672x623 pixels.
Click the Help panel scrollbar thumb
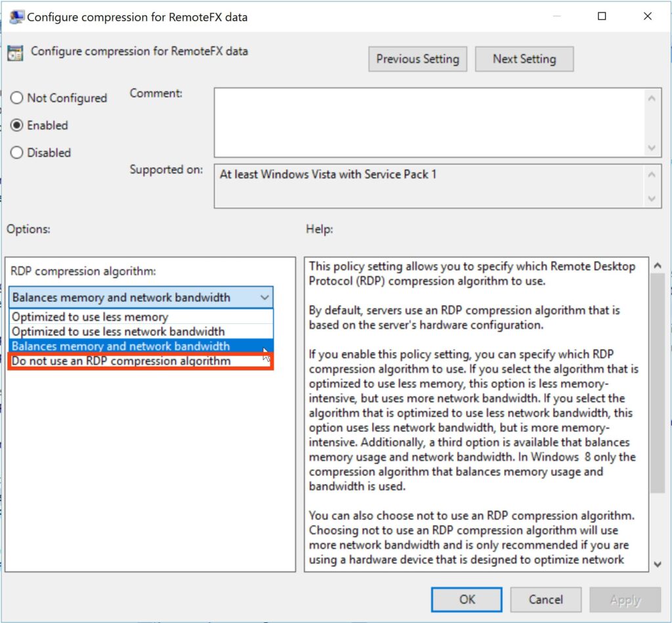click(x=657, y=384)
